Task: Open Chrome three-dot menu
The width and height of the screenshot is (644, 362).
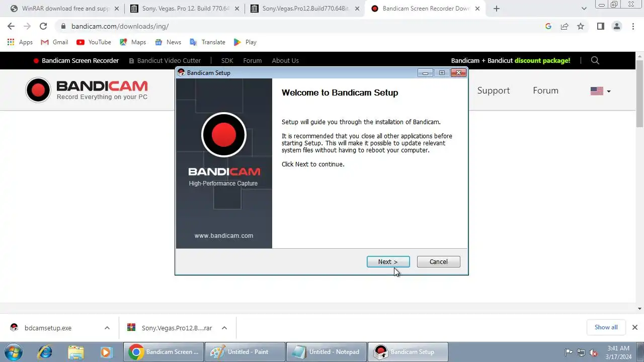Action: point(633,26)
